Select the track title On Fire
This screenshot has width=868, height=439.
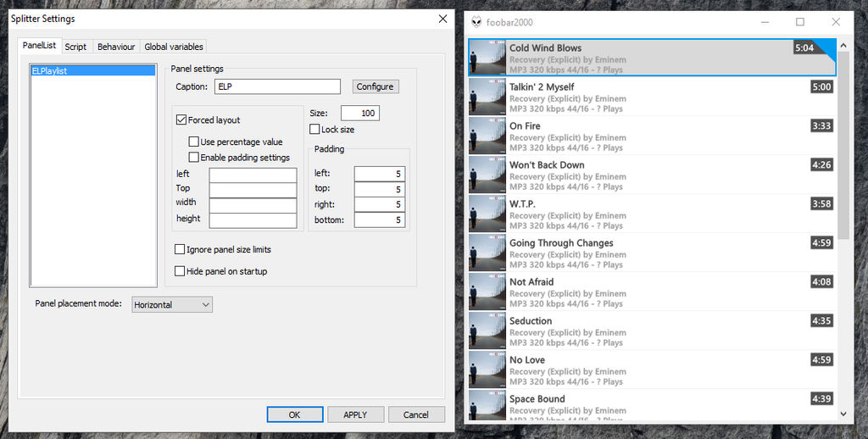click(x=525, y=125)
